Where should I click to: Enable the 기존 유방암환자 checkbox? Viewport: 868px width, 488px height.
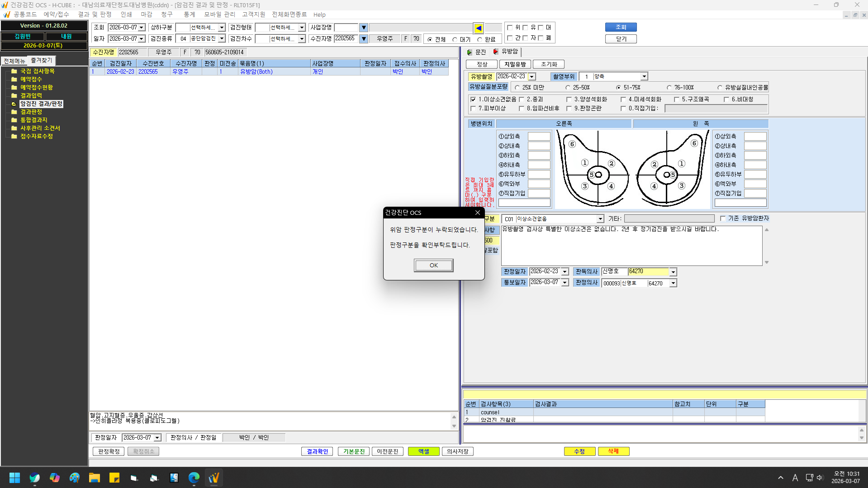click(723, 218)
